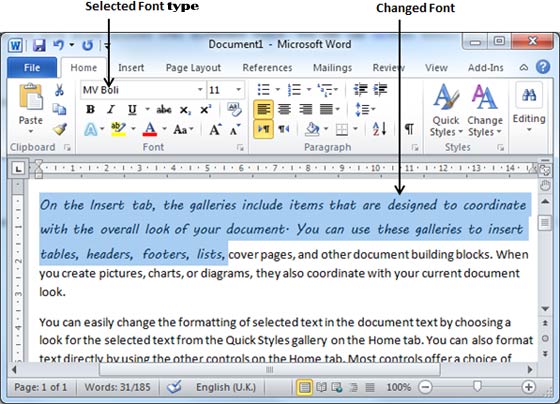Click the spelling proofing check icon
The height and width of the screenshot is (404, 560).
click(x=175, y=386)
